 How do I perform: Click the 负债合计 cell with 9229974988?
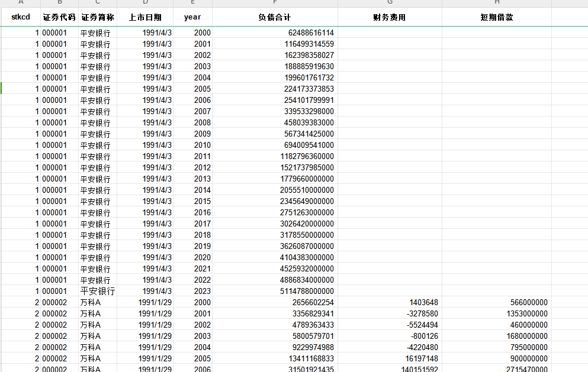[x=275, y=347]
